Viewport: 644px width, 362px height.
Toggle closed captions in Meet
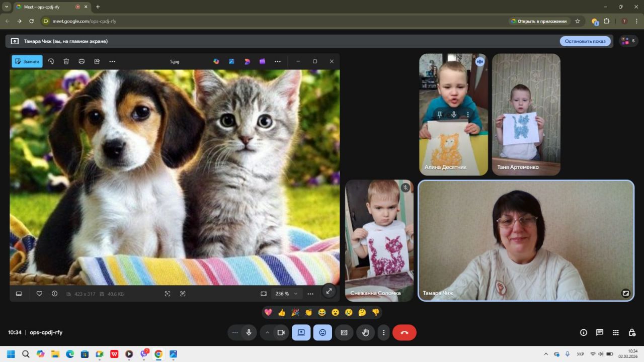click(x=344, y=332)
